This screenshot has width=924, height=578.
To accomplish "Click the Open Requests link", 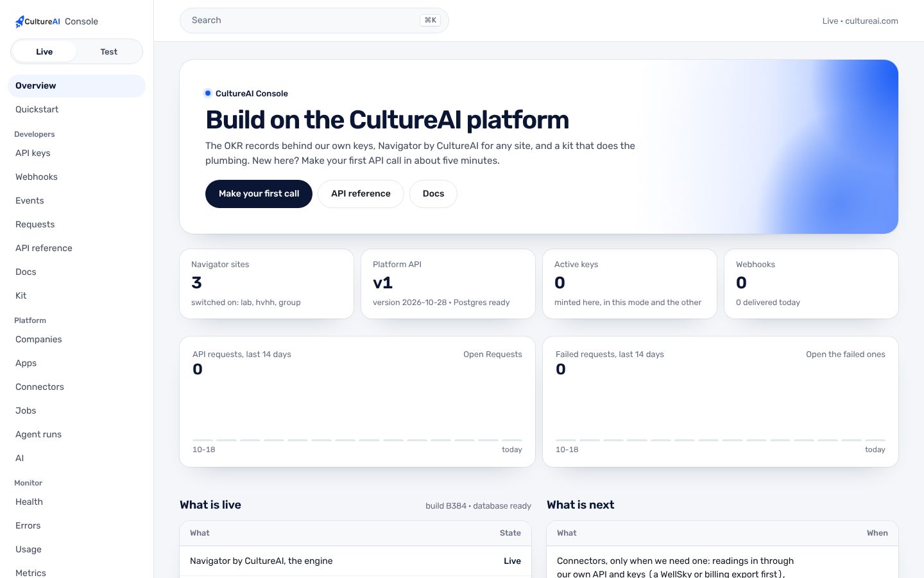I will (493, 355).
